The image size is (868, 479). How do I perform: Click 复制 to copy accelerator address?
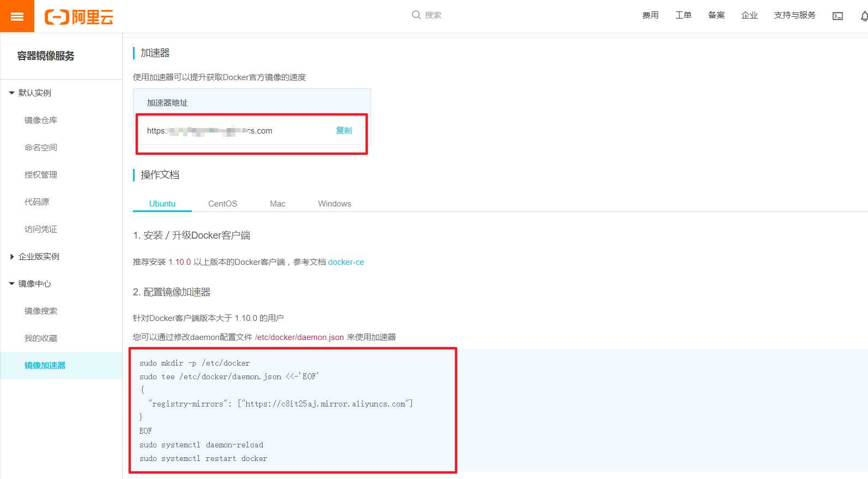click(x=344, y=130)
